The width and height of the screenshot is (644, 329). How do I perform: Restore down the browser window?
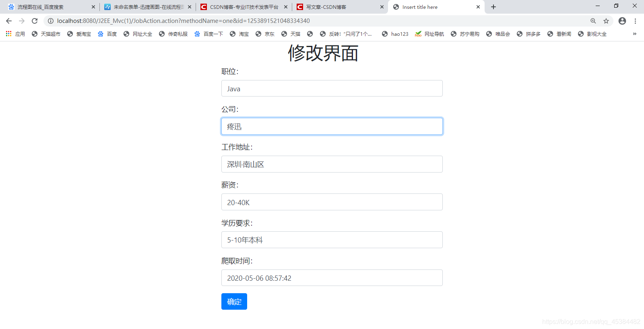tap(616, 6)
